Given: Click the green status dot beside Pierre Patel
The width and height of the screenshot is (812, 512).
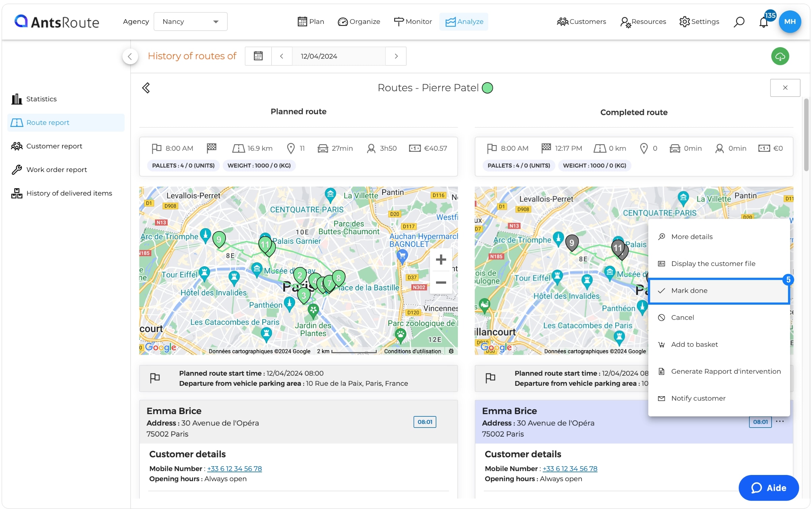Looking at the screenshot, I should click(x=488, y=88).
